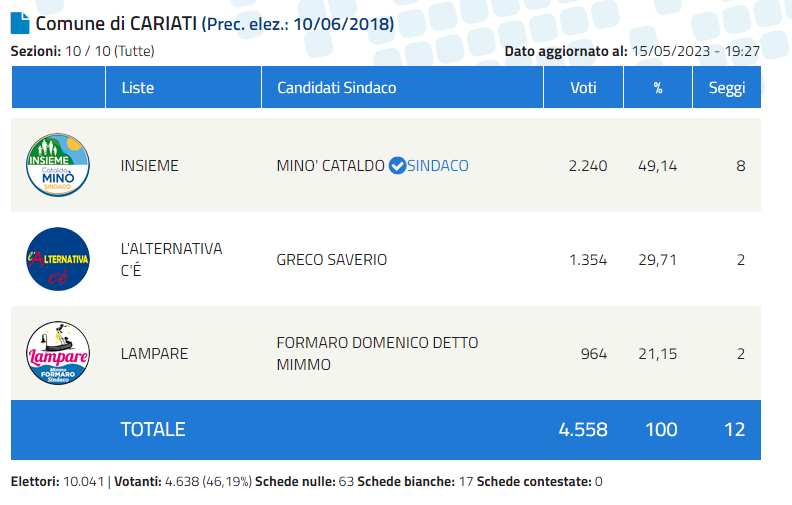The height and width of the screenshot is (505, 792).
Task: Click the percentage column header
Action: pyautogui.click(x=658, y=87)
